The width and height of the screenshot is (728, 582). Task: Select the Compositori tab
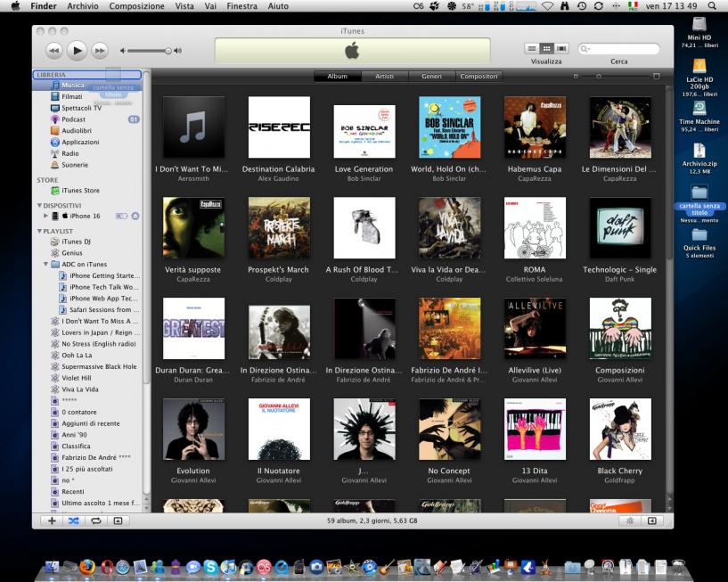(479, 76)
